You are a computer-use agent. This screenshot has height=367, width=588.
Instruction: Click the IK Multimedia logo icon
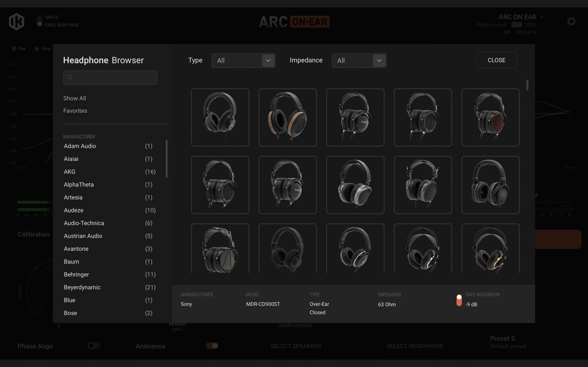[x=17, y=21]
